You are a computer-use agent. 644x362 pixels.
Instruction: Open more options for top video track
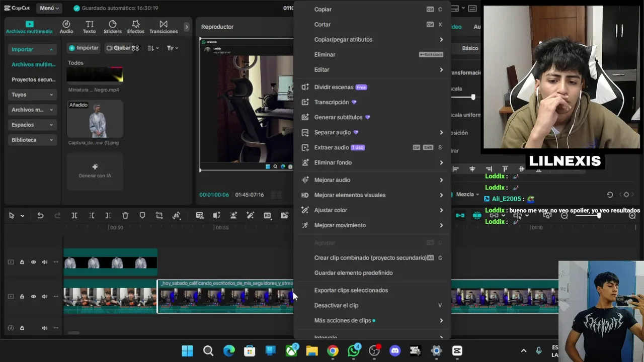coord(56,262)
